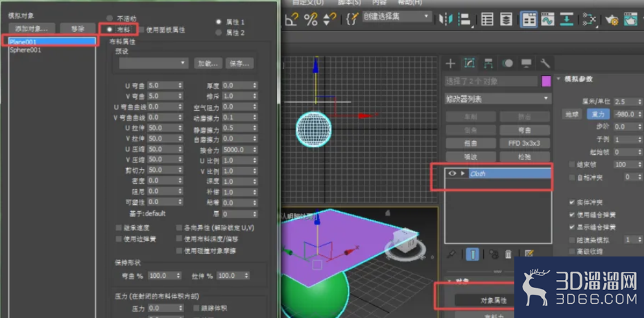Image resolution: width=644 pixels, height=318 pixels.
Task: Toggle the Ribbon display icon
Action: [x=529, y=19]
